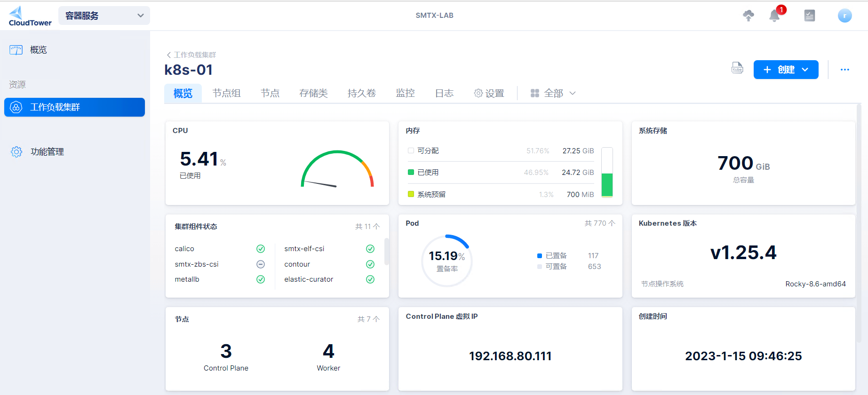Click the 24.72 GiB used memory value
Screen dimensions: 868x395
click(578, 173)
